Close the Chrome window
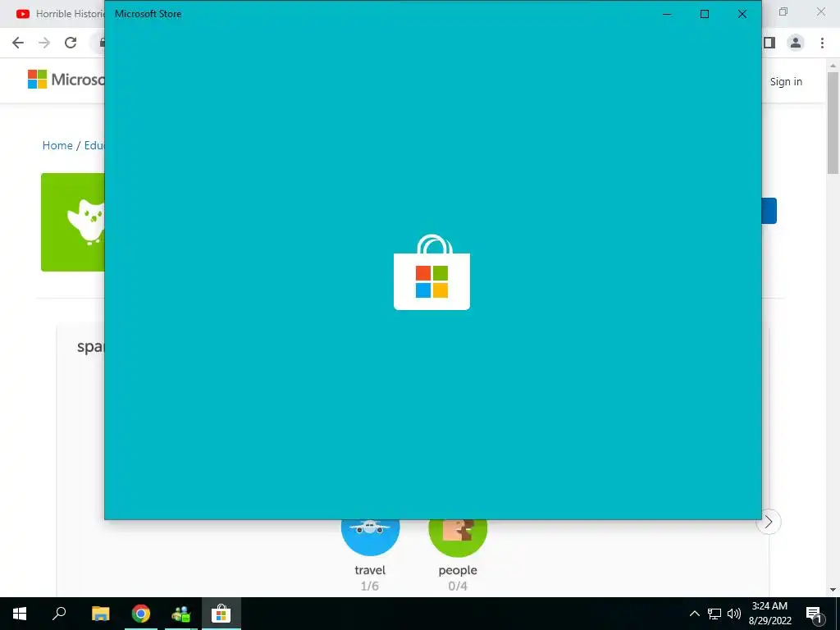This screenshot has height=630, width=840. pos(820,11)
